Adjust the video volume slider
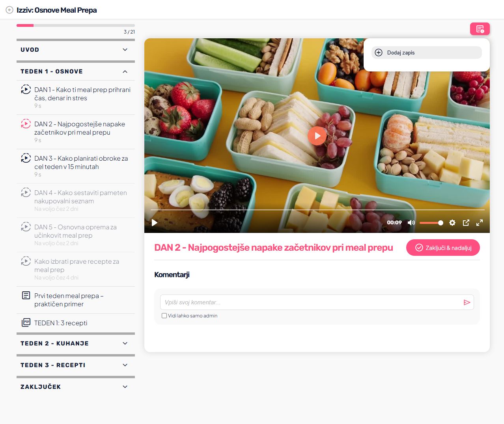The image size is (504, 424). pyautogui.click(x=431, y=223)
